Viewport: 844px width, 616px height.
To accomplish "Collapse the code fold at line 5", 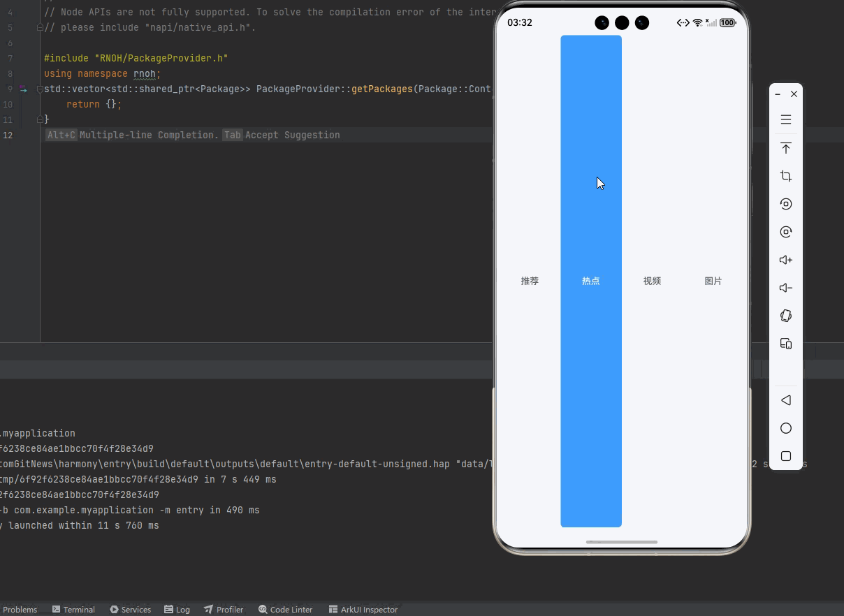I will (x=40, y=27).
